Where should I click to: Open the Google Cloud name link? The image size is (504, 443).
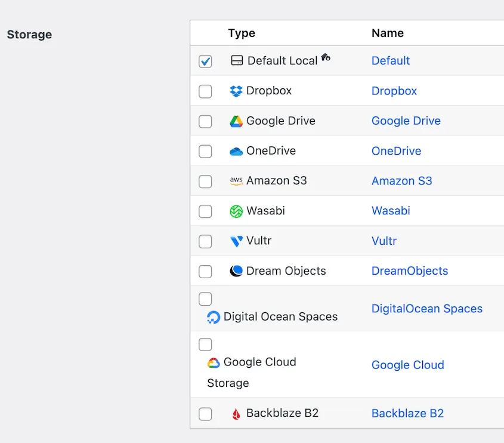pyautogui.click(x=408, y=365)
